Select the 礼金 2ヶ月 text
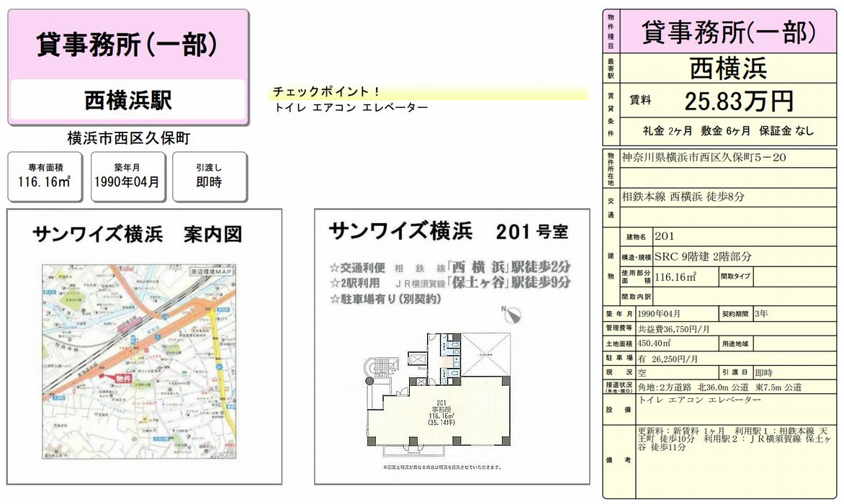This screenshot has width=844, height=504. [x=668, y=131]
